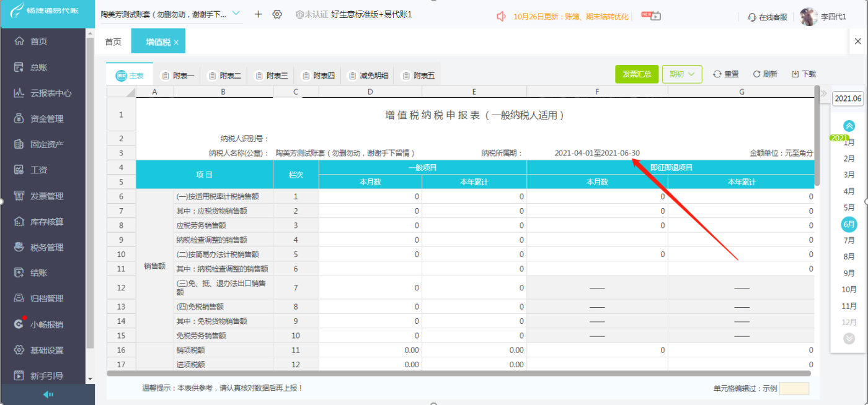The height and width of the screenshot is (405, 868).
Task: Click the select-all corner of spreadsheet
Action: tap(121, 92)
